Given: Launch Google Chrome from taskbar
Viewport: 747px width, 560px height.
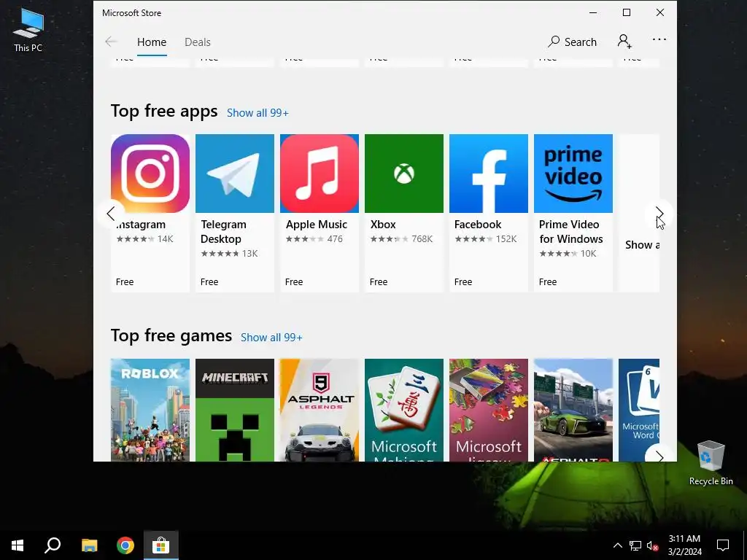Looking at the screenshot, I should click(125, 545).
